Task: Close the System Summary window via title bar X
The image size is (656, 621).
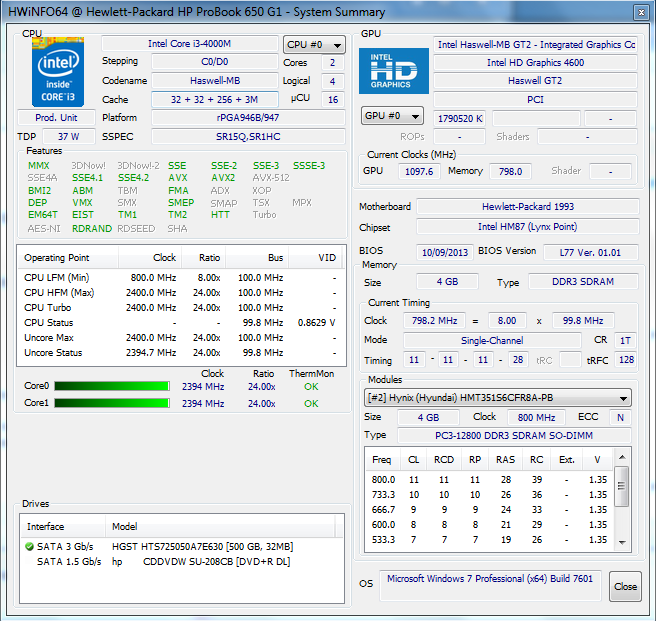Action: [641, 13]
